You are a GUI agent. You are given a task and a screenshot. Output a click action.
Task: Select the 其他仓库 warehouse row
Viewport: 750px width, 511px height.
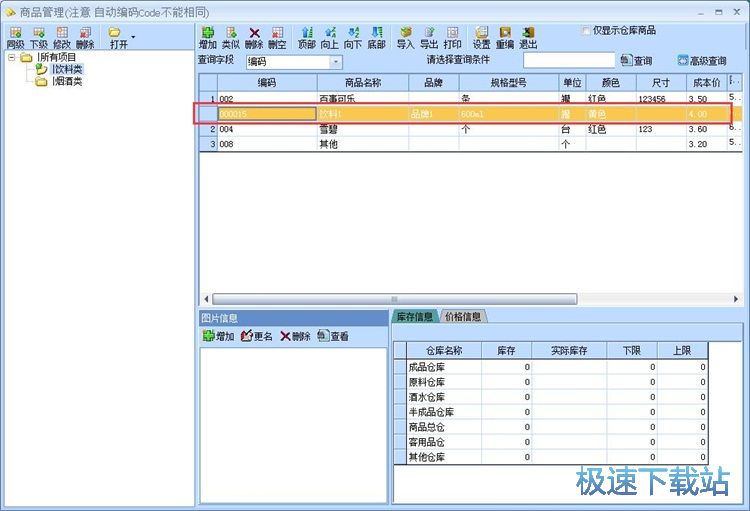click(x=551, y=457)
